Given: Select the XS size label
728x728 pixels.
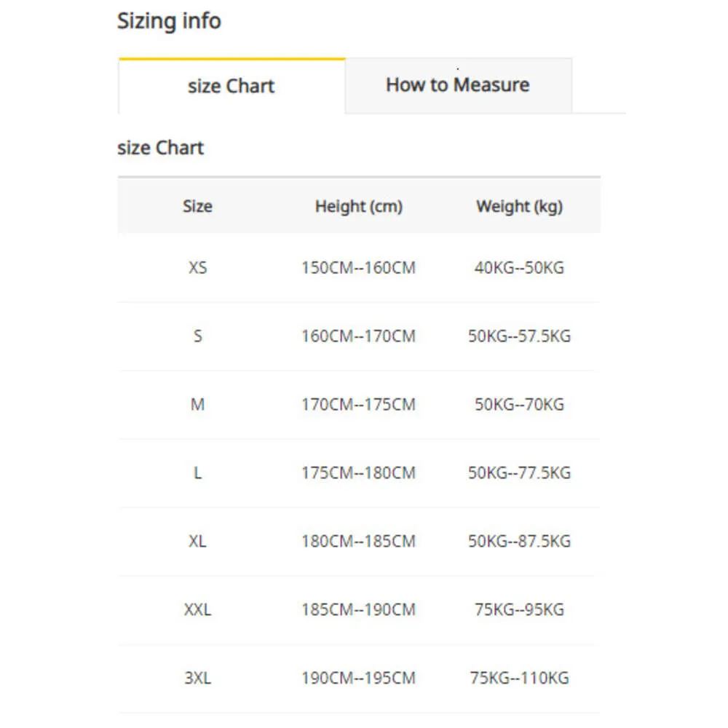Looking at the screenshot, I should [197, 268].
